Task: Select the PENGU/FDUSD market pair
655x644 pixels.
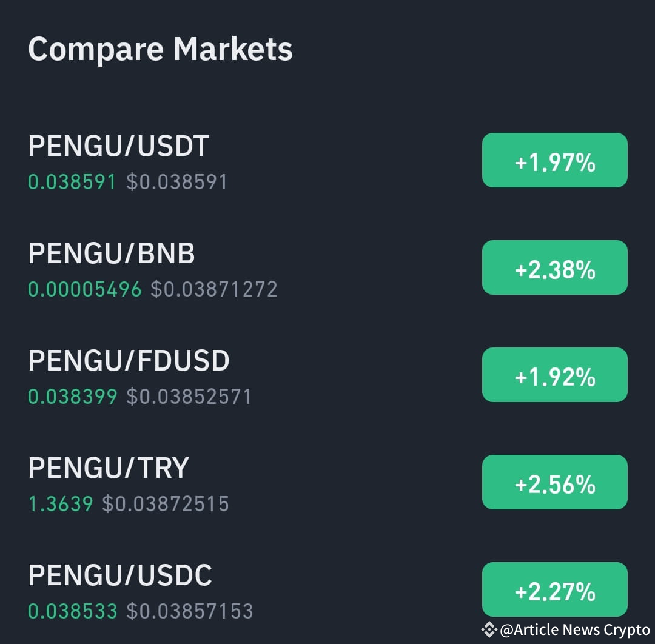Action: click(129, 360)
